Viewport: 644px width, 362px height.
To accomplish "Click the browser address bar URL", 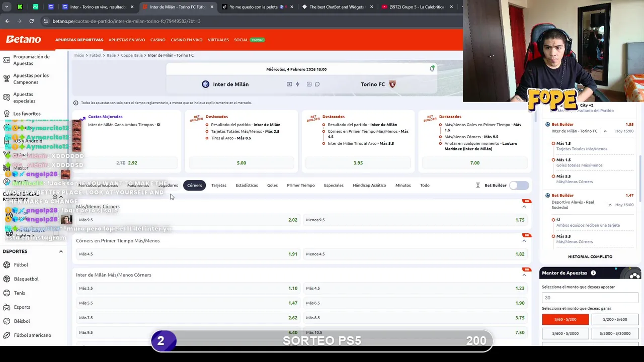I will pyautogui.click(x=126, y=21).
